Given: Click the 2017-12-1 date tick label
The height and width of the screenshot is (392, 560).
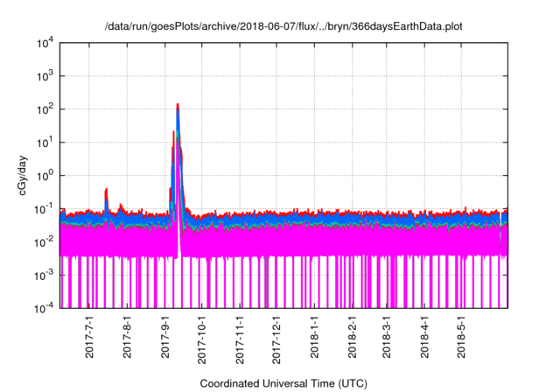Looking at the screenshot, I should [x=276, y=339].
